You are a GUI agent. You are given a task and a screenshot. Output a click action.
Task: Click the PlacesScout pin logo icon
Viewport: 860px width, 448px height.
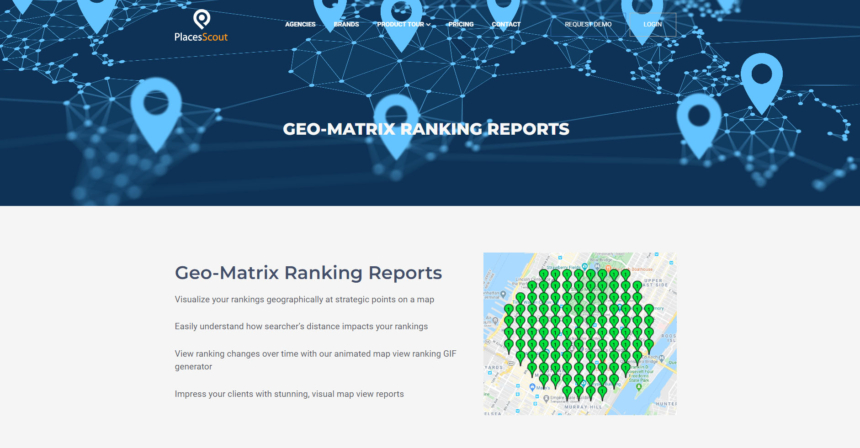tap(201, 19)
